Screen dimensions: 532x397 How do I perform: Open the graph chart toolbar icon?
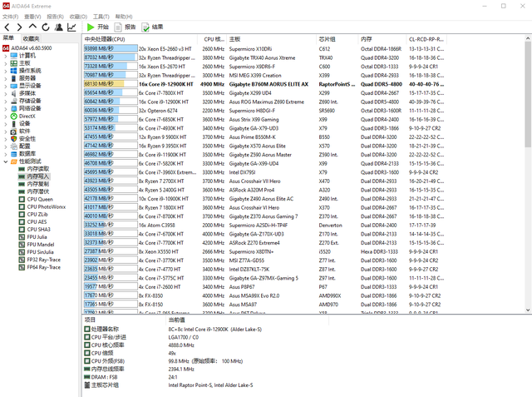coord(71,27)
